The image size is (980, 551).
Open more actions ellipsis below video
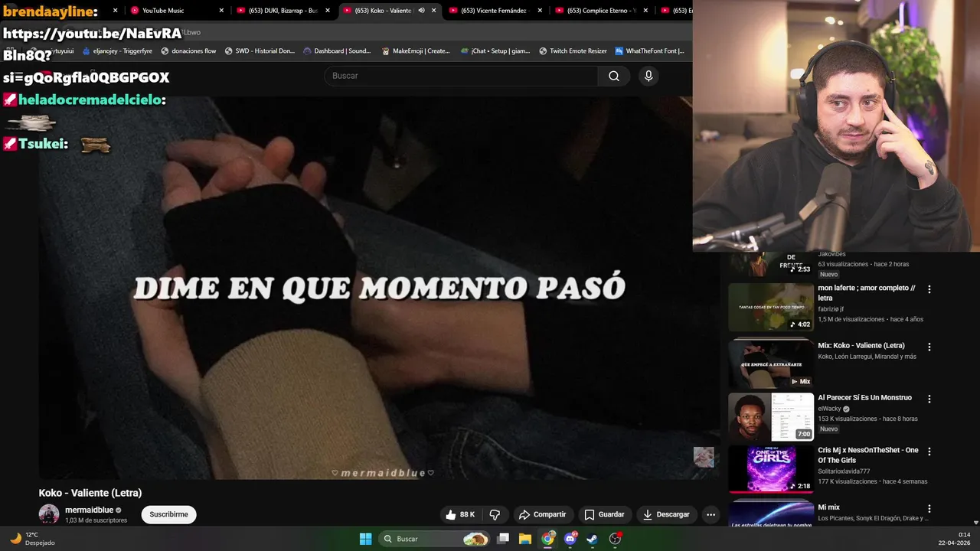(x=710, y=514)
